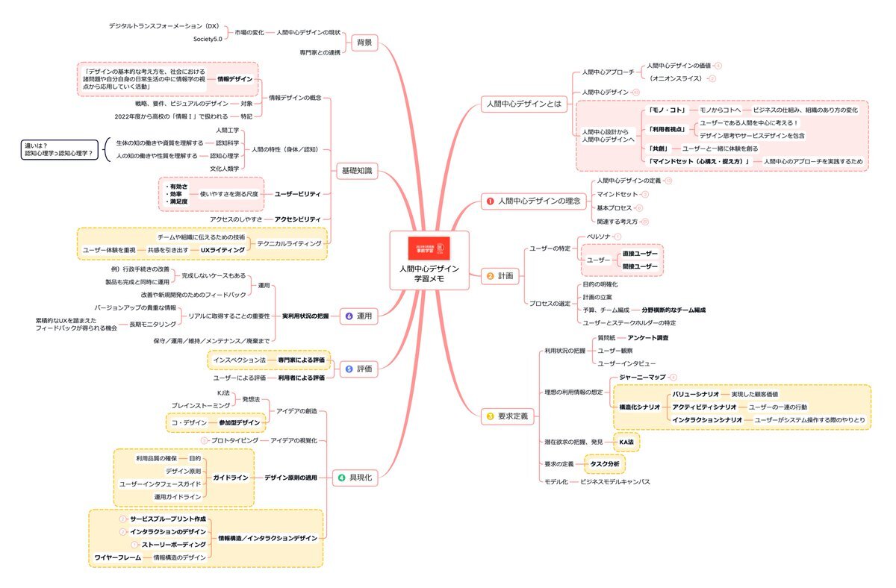Expand ジャーニーマップ hidden children
This screenshot has height=588, width=896.
point(673,378)
